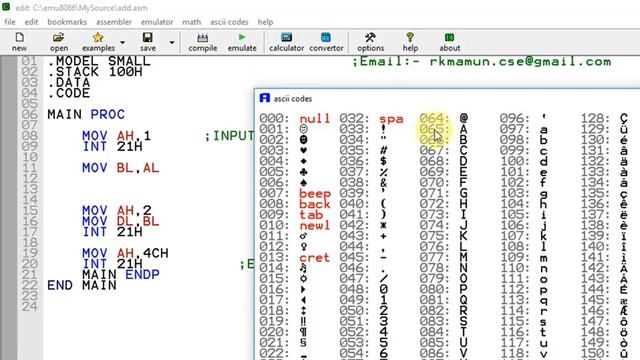Screen dimensions: 640x360
Task: Click the '010: newl' ascii entry
Action: pos(294,225)
